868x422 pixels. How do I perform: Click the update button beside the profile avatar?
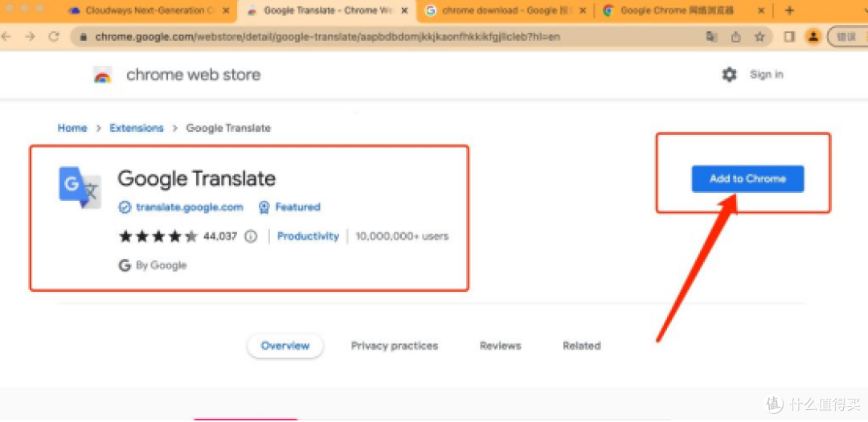tap(848, 37)
